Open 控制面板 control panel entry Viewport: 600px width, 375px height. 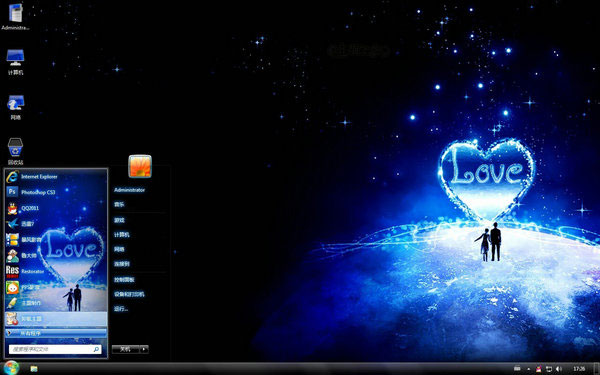124,280
